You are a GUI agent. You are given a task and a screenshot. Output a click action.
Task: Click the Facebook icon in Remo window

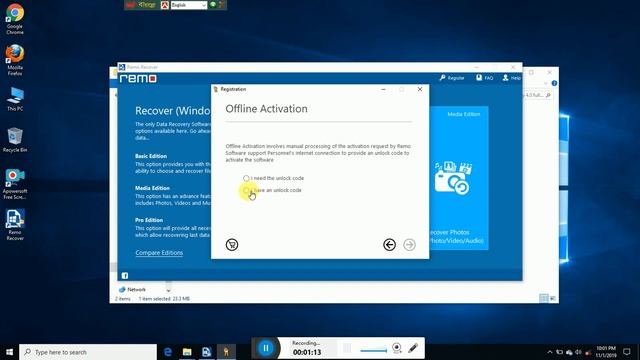pos(125,276)
